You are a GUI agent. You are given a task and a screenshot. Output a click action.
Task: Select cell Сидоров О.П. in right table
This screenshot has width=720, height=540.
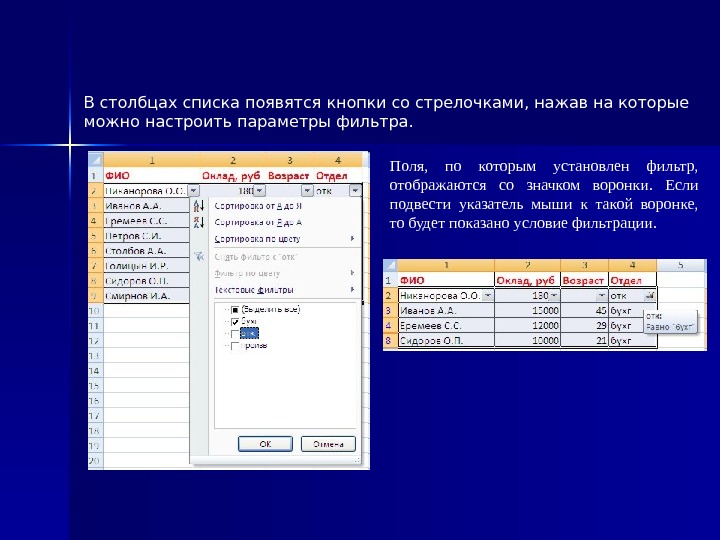[x=446, y=341]
